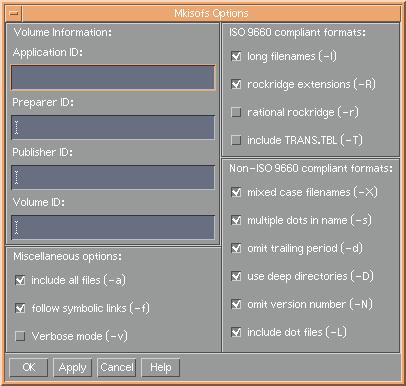Confirm settings with the OK button
406x386 pixels.
[29, 367]
